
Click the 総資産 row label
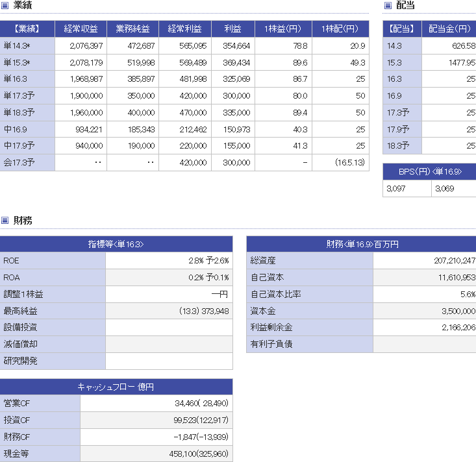tap(310, 261)
